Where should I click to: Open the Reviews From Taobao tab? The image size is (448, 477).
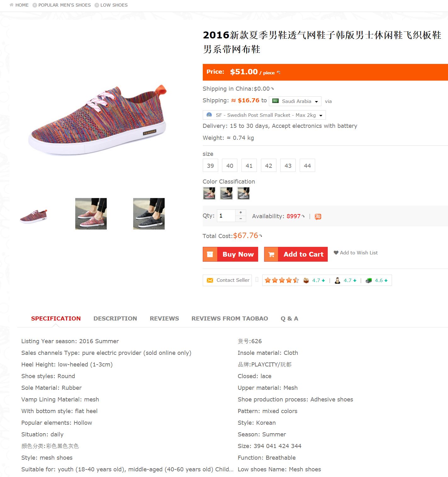coord(230,318)
